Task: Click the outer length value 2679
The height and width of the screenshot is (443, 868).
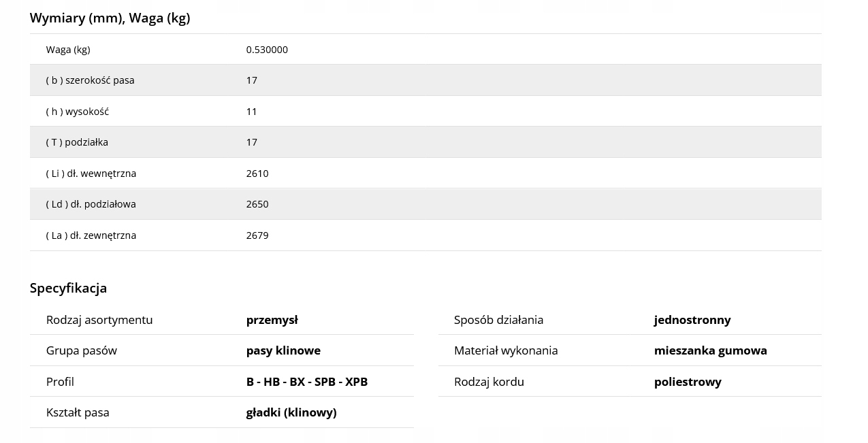Action: (257, 235)
